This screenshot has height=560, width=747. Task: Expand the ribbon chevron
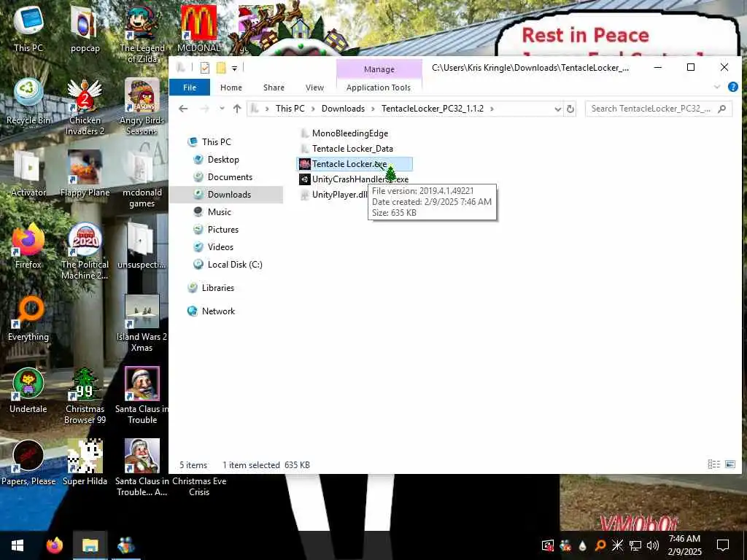point(717,87)
